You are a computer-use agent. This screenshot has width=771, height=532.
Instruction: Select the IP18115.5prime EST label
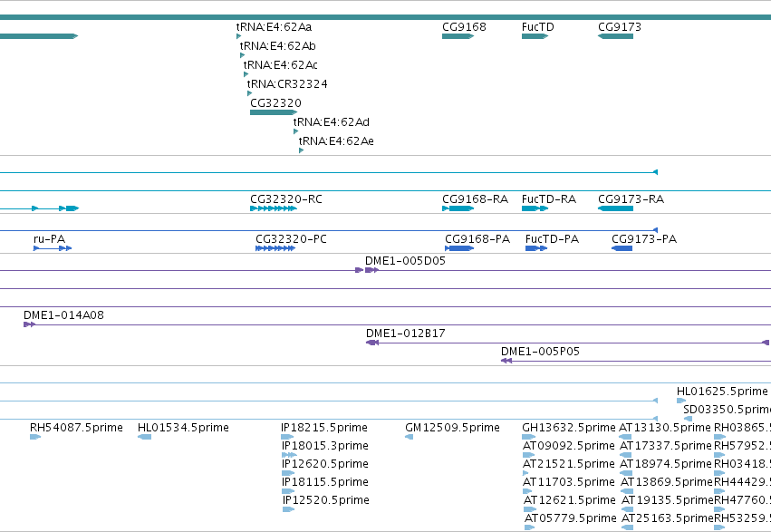[x=325, y=482]
